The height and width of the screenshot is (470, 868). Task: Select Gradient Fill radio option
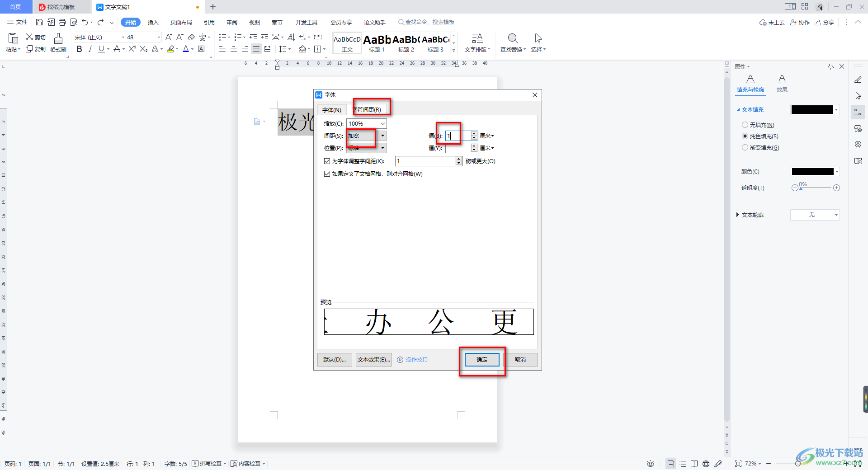coord(745,147)
